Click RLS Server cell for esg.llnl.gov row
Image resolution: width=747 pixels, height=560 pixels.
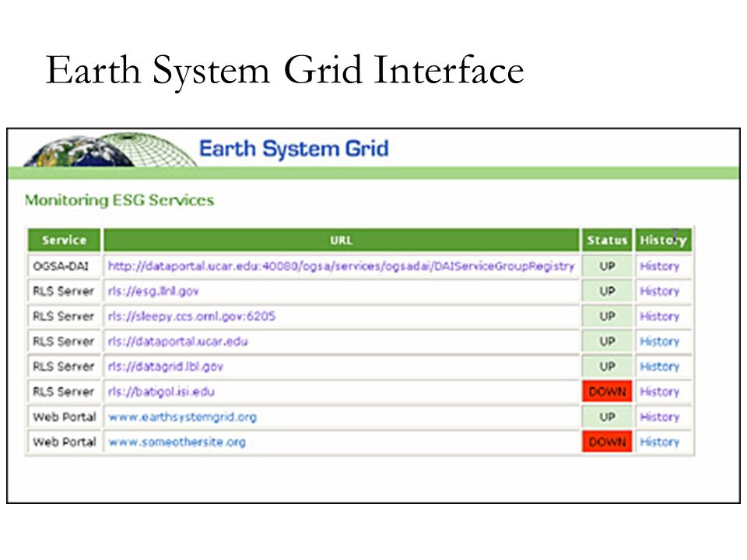(x=65, y=291)
